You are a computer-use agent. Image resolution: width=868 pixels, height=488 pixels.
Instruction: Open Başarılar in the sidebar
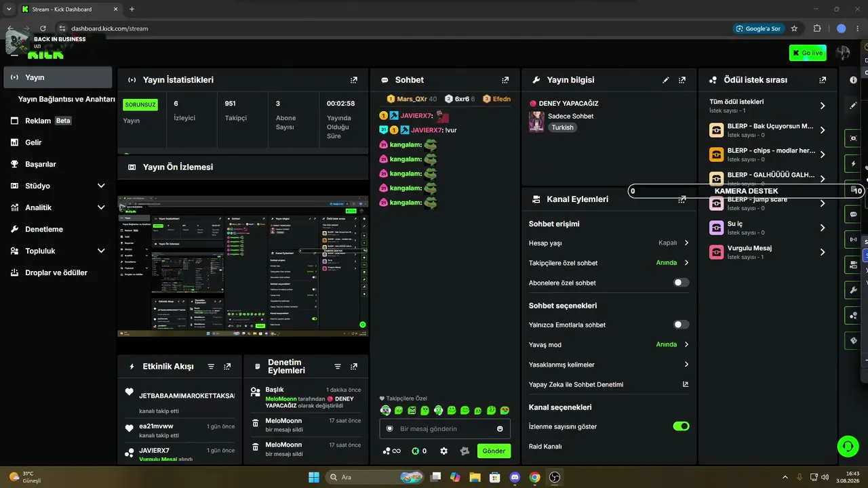click(x=58, y=164)
